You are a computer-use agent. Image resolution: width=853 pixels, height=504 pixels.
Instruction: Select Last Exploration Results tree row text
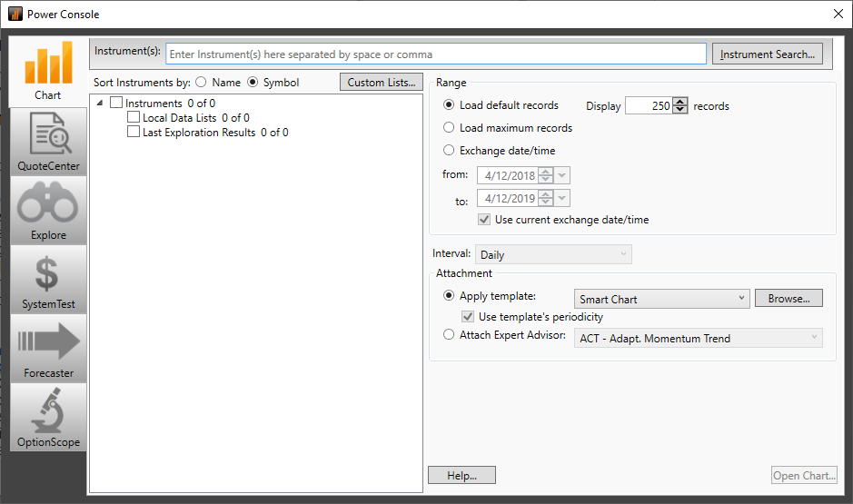click(x=215, y=132)
